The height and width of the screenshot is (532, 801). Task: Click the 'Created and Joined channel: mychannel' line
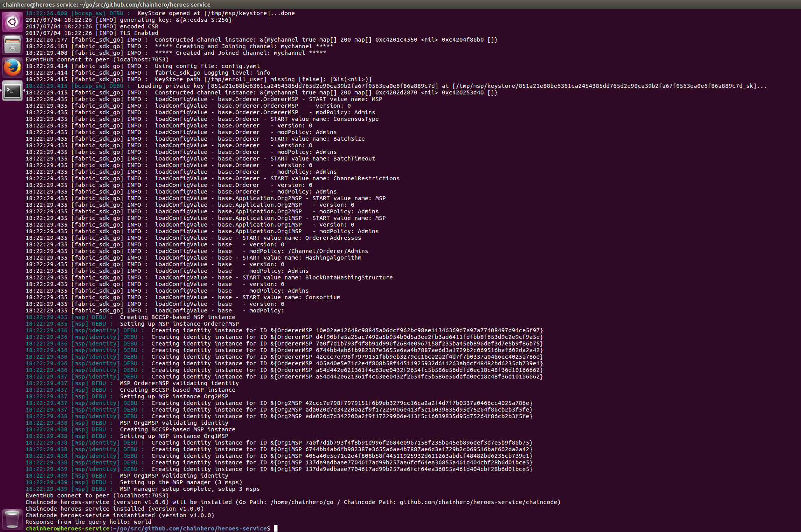point(240,53)
